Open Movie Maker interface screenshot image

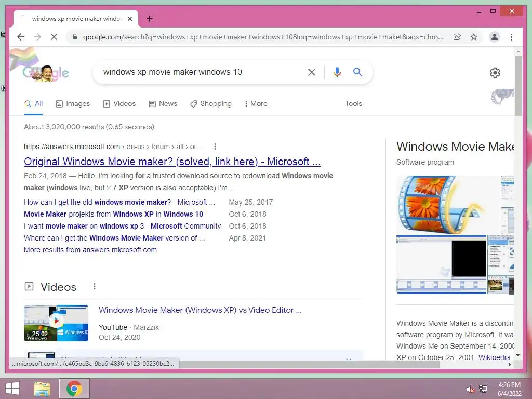click(x=442, y=264)
